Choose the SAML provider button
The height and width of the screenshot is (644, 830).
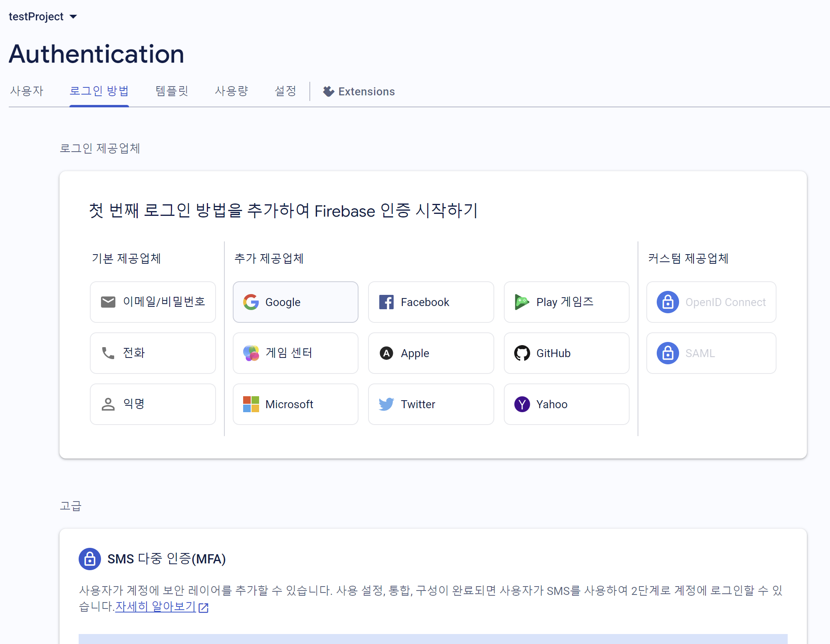point(711,353)
